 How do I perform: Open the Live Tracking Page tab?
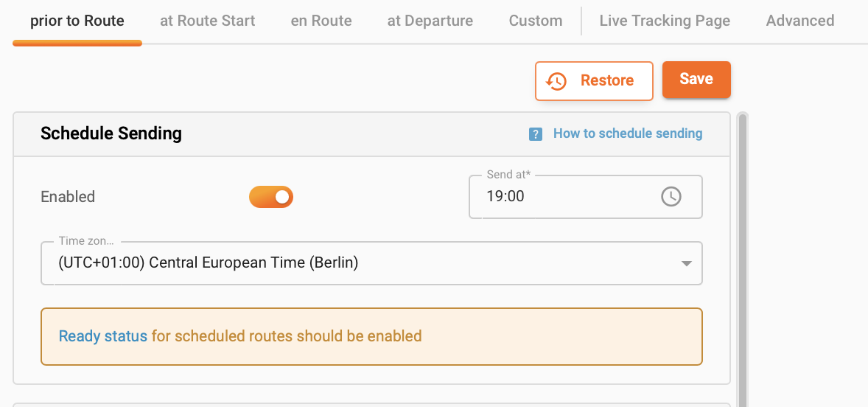pos(665,21)
